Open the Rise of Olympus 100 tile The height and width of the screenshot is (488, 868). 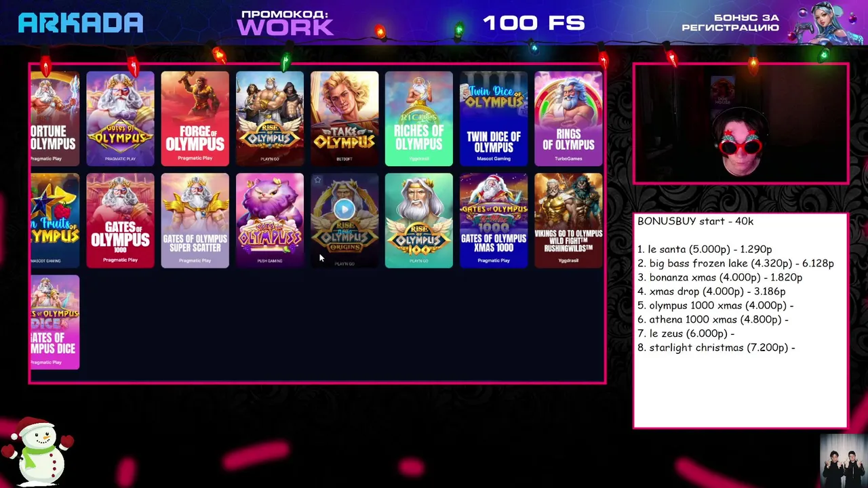(418, 220)
